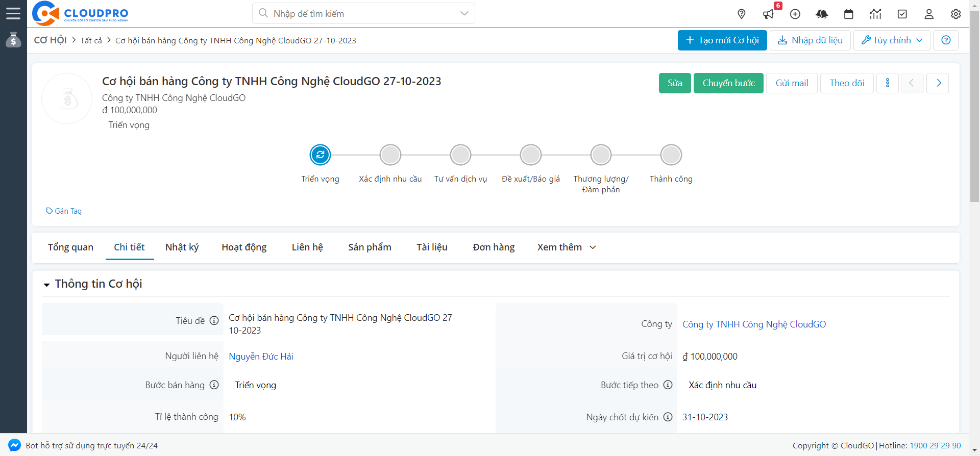The width and height of the screenshot is (980, 456).
Task: Select the Xác định nhu cầu stage circle
Action: (x=390, y=155)
